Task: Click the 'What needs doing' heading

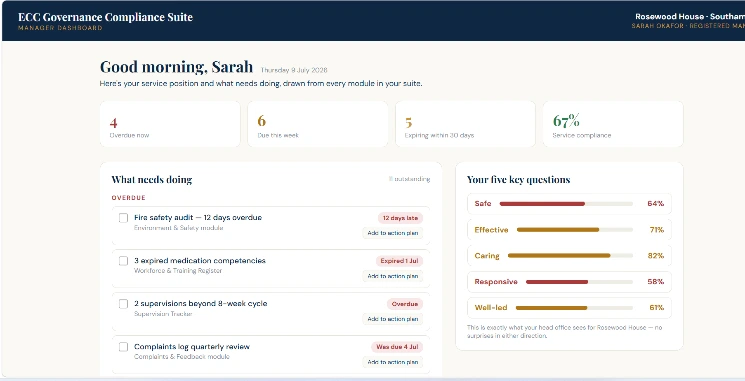Action: point(152,180)
